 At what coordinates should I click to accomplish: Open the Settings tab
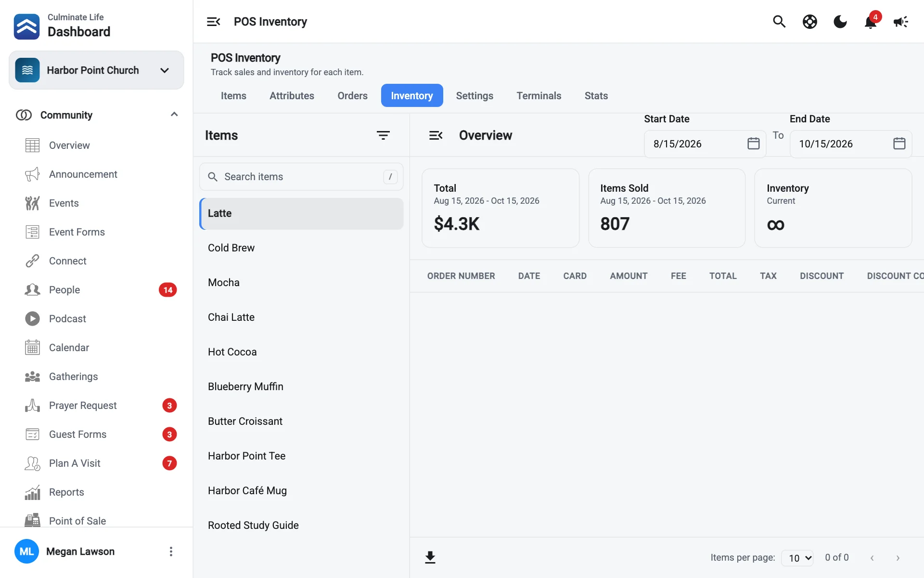[x=475, y=96]
